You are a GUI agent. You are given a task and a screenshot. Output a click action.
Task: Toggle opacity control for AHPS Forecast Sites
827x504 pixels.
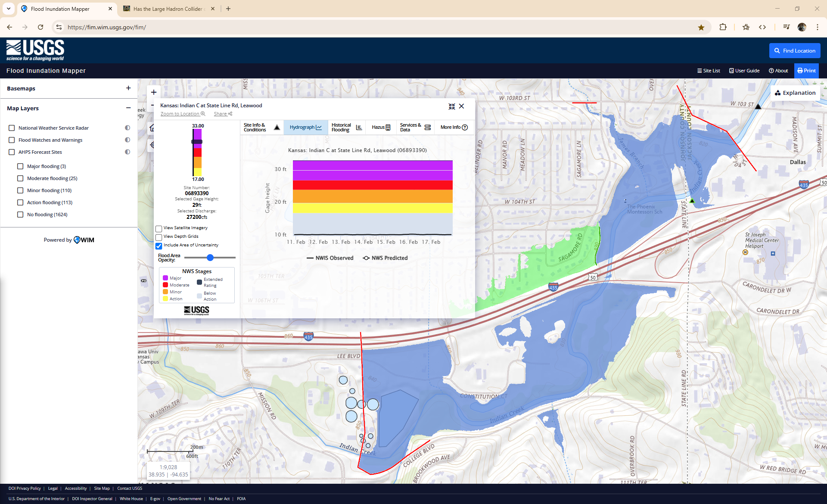[127, 152]
